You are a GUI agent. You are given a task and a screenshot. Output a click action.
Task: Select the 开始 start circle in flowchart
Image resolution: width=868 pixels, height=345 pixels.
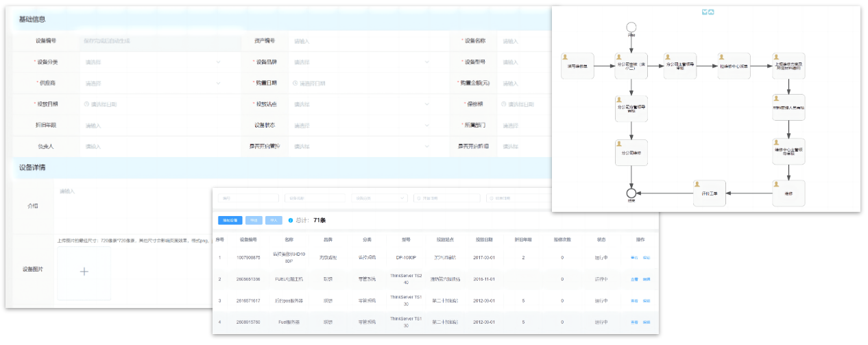click(x=631, y=28)
